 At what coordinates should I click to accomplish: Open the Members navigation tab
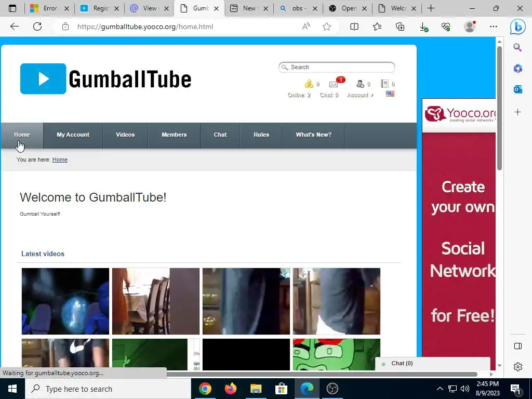tap(174, 135)
